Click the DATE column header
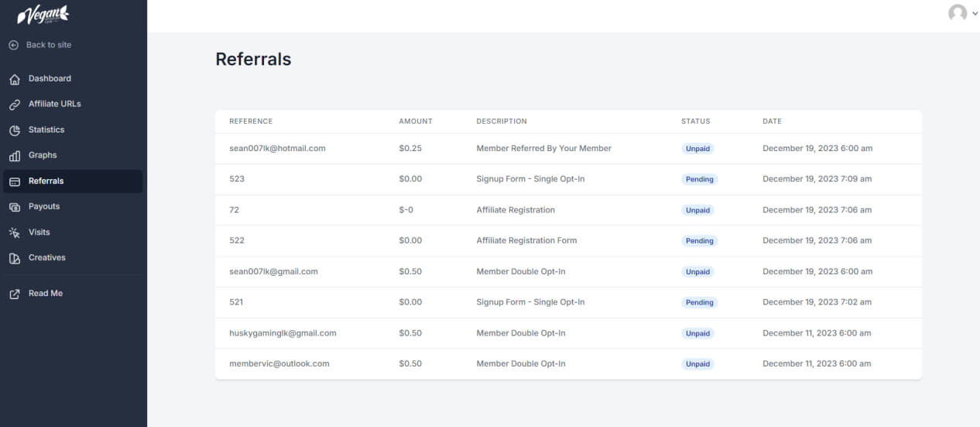 tap(772, 122)
